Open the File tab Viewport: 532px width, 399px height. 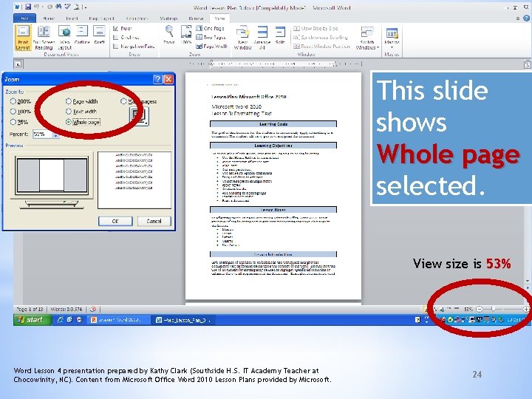25,18
